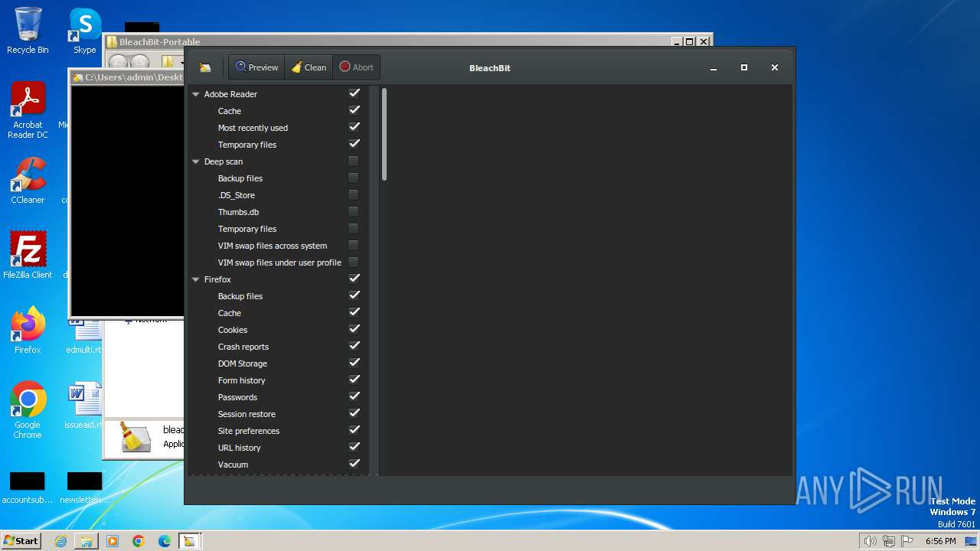This screenshot has width=980, height=551.
Task: Select Deep scan Backup files row
Action: click(278, 178)
